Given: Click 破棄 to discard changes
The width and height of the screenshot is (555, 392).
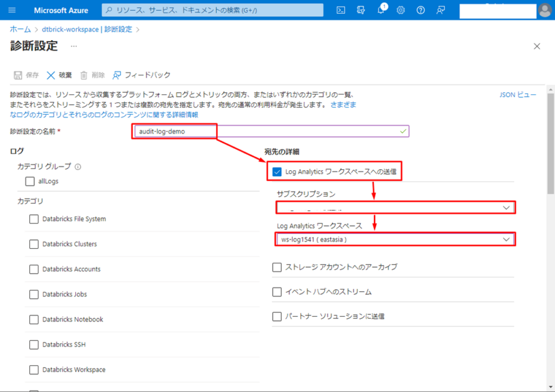Looking at the screenshot, I should tap(59, 75).
